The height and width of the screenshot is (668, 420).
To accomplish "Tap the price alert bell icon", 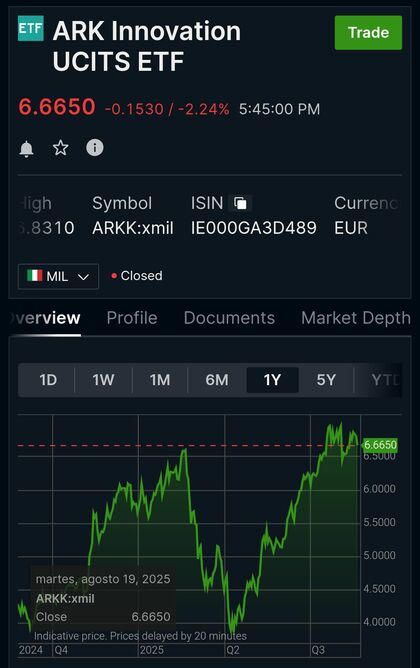I will pos(26,149).
